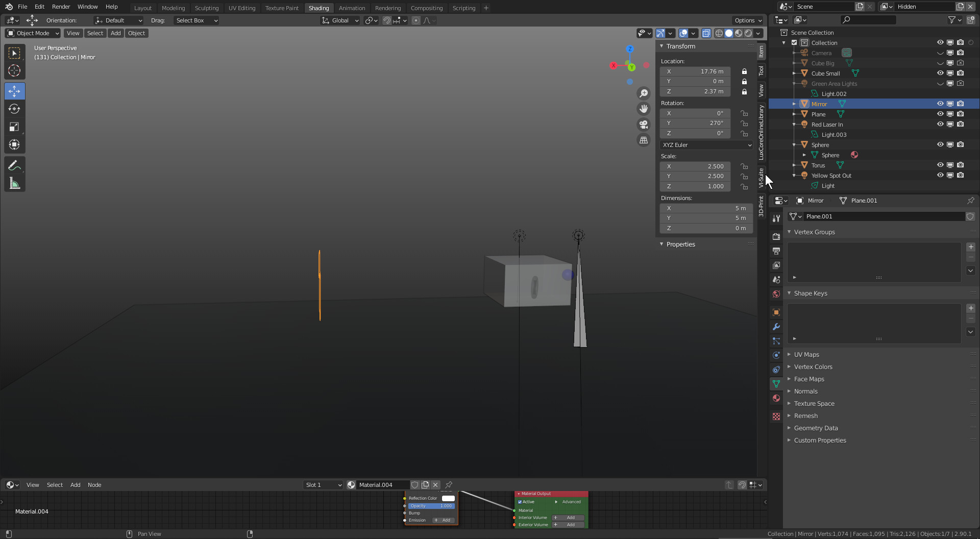Toggle visibility of the Plane object
Viewport: 980px width, 539px height.
click(940, 114)
